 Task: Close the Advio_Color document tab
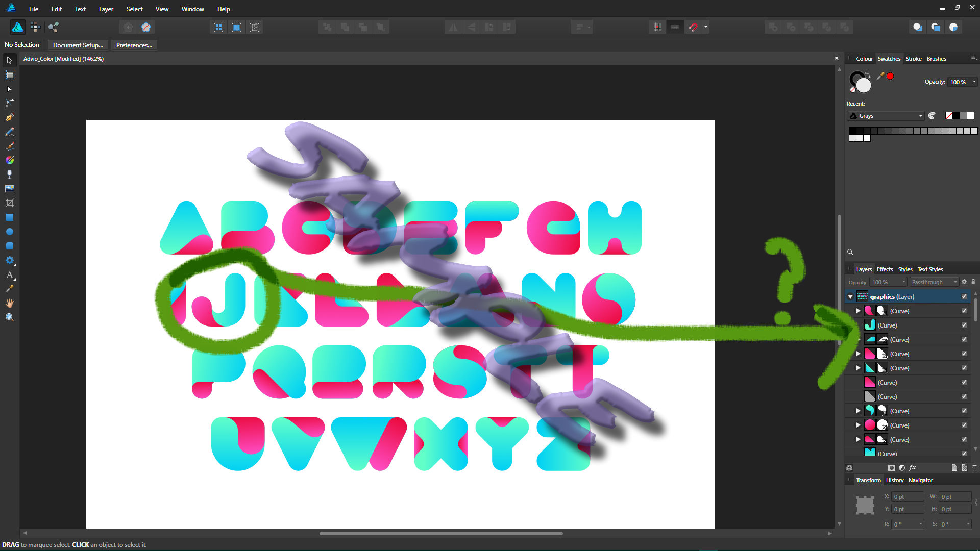click(837, 58)
